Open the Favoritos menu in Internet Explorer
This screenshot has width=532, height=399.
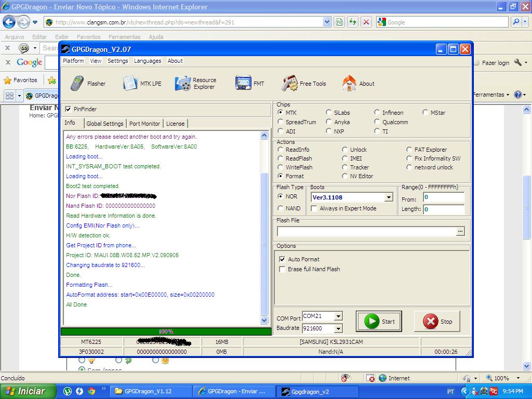(x=88, y=37)
